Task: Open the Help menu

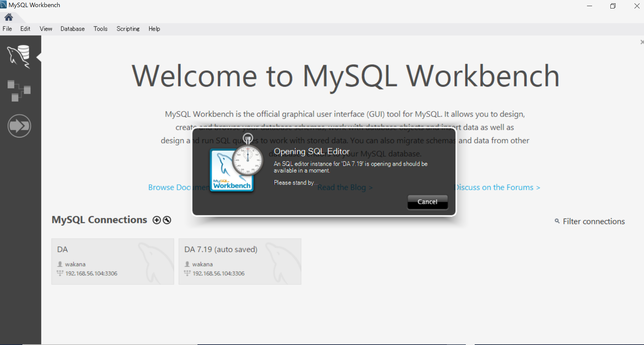Action: pos(154,29)
